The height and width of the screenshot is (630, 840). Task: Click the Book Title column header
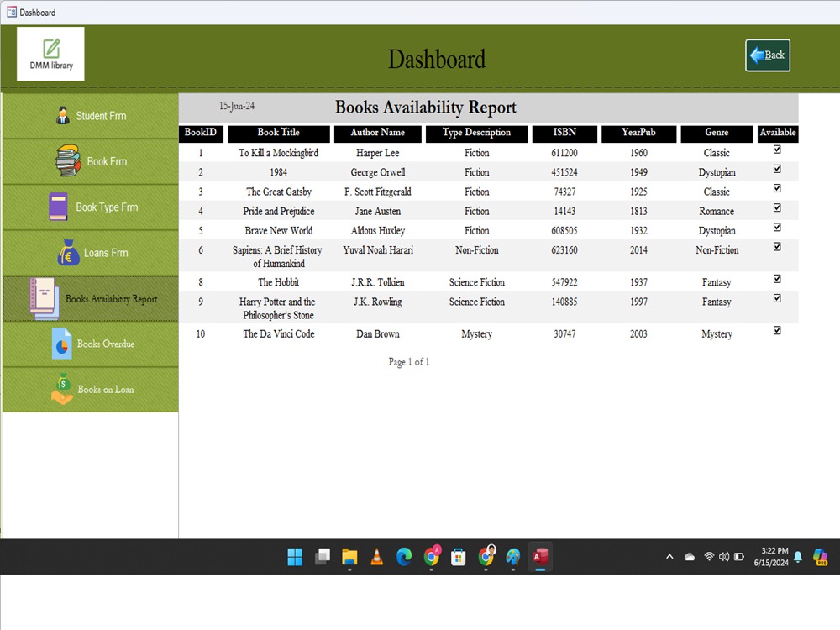point(279,133)
